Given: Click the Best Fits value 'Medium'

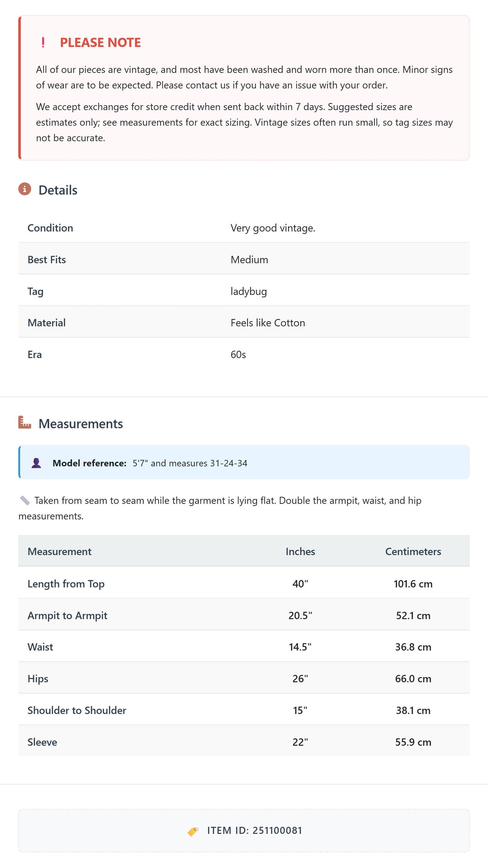Looking at the screenshot, I should pos(249,260).
